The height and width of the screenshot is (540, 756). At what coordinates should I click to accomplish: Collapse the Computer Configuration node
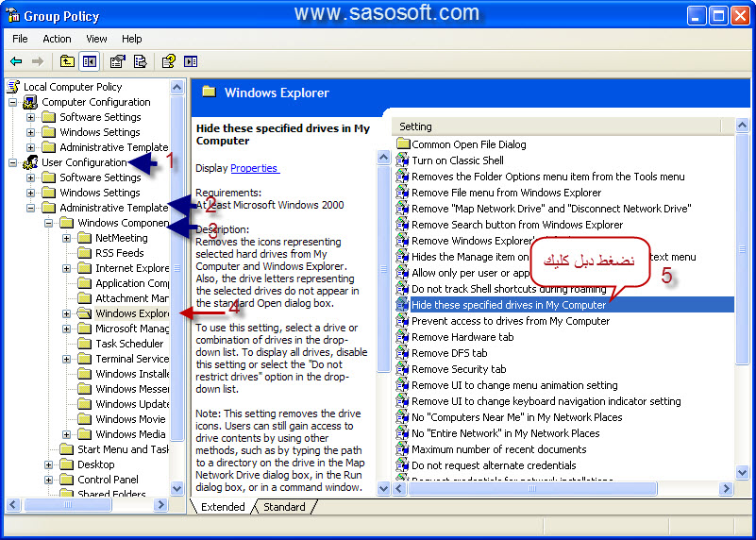pyautogui.click(x=12, y=102)
